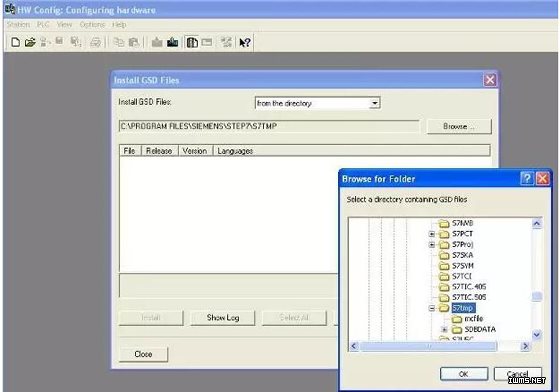Select the SDBDATA subfolder name

tap(480, 329)
